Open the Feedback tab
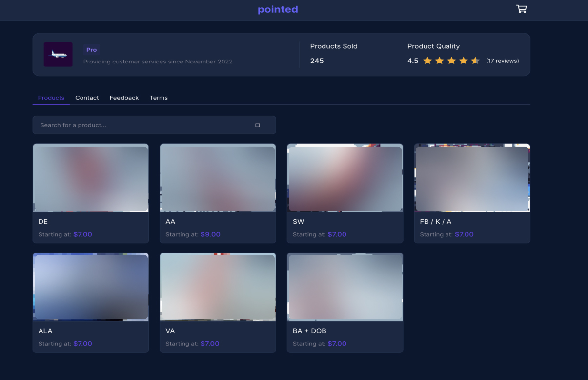Viewport: 588px width, 380px height. pos(124,98)
